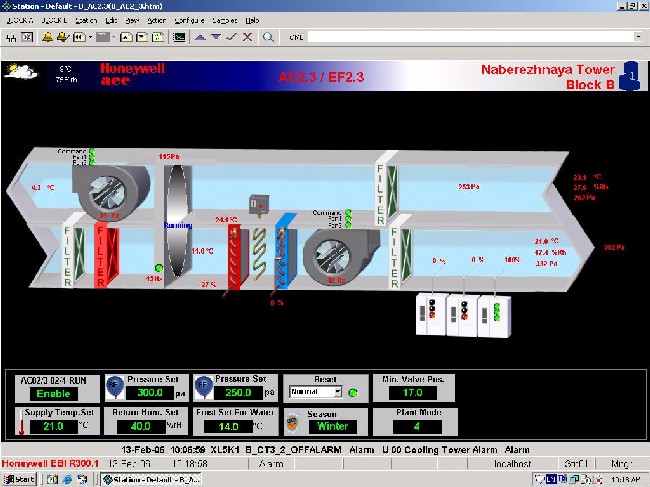This screenshot has width=650, height=487.
Task: Click the green dotted page (reload) toolbar icon
Action: click(158, 37)
